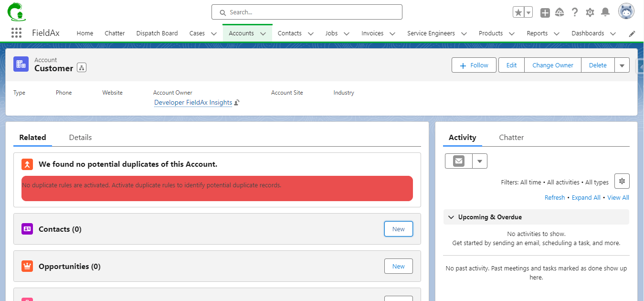
Task: Expand the activity composer dropdown arrow
Action: [479, 161]
